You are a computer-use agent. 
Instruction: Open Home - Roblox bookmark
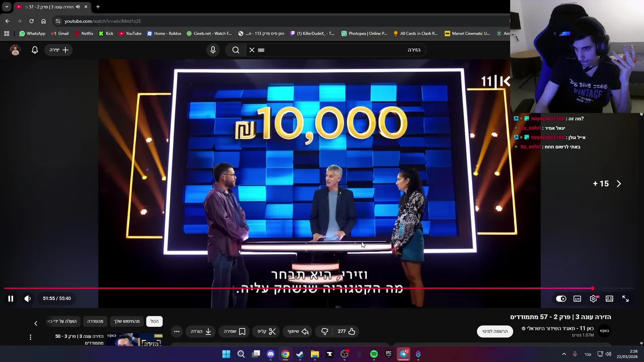164,33
